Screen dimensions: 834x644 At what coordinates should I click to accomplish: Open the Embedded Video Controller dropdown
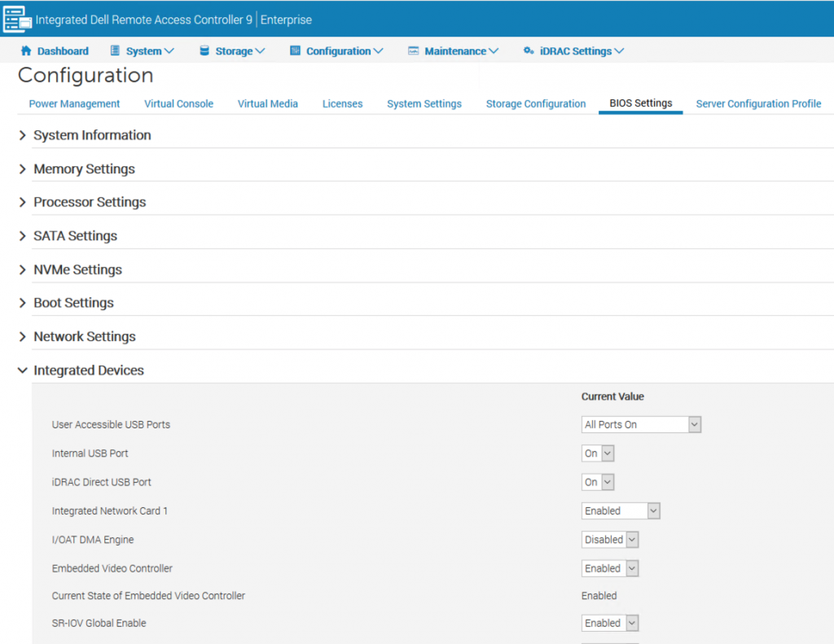pyautogui.click(x=610, y=568)
